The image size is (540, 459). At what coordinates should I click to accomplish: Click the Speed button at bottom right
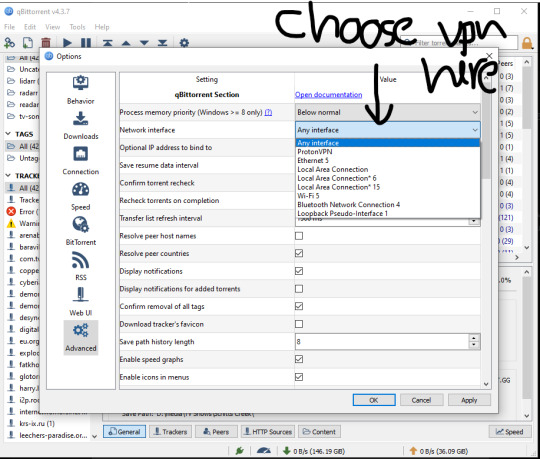point(509,432)
